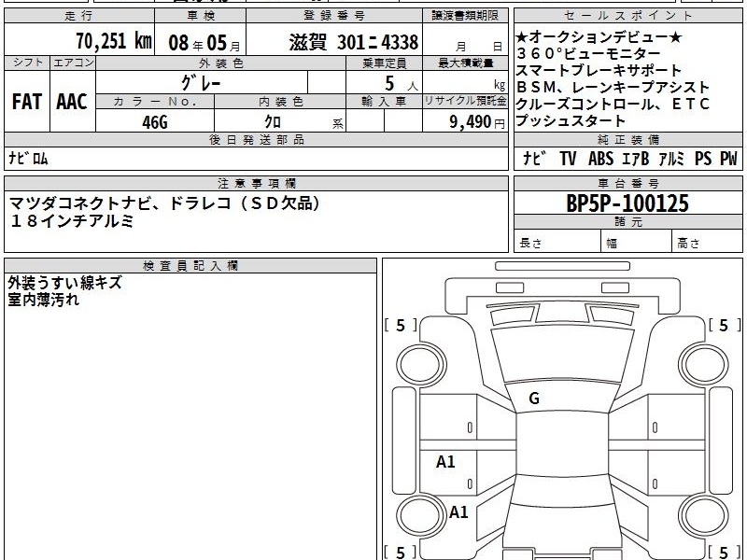The height and width of the screenshot is (560, 747).
Task: Click the 後日発送部品 header
Action: 256,139
